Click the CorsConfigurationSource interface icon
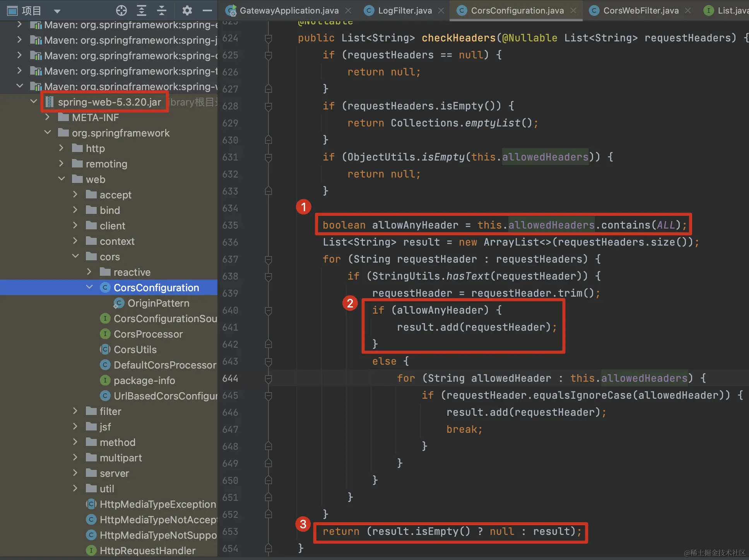Screen dimensions: 749x560 point(105,318)
